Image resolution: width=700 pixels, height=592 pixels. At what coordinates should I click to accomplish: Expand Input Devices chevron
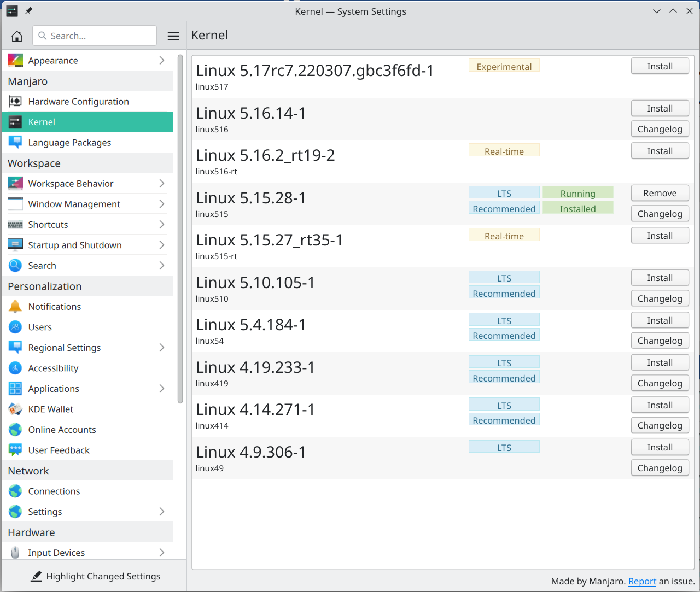pyautogui.click(x=162, y=553)
